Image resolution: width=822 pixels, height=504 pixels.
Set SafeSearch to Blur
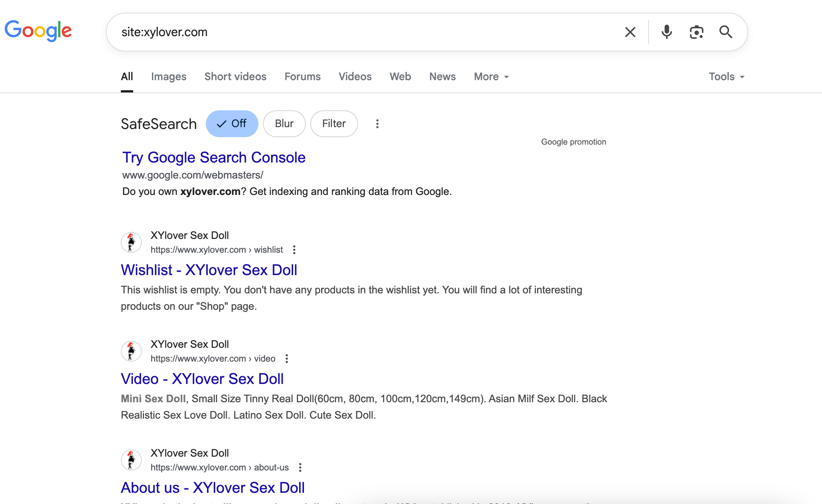click(x=284, y=123)
